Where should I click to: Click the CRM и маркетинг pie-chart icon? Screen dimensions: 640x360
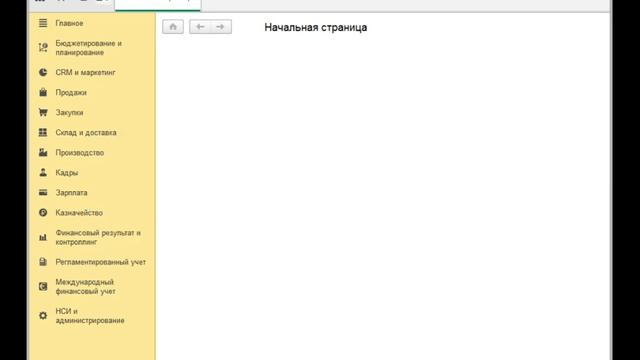43,72
